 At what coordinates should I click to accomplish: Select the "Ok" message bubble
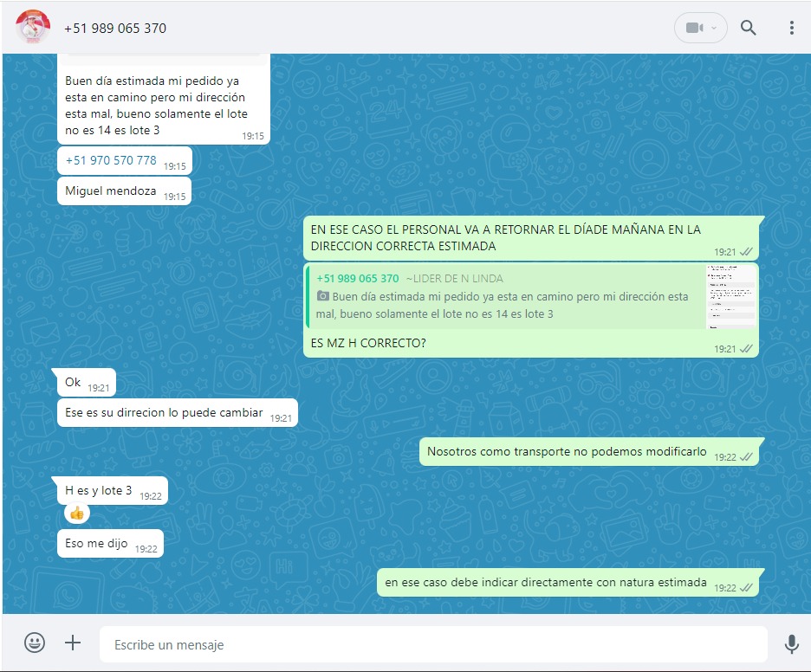[74, 382]
